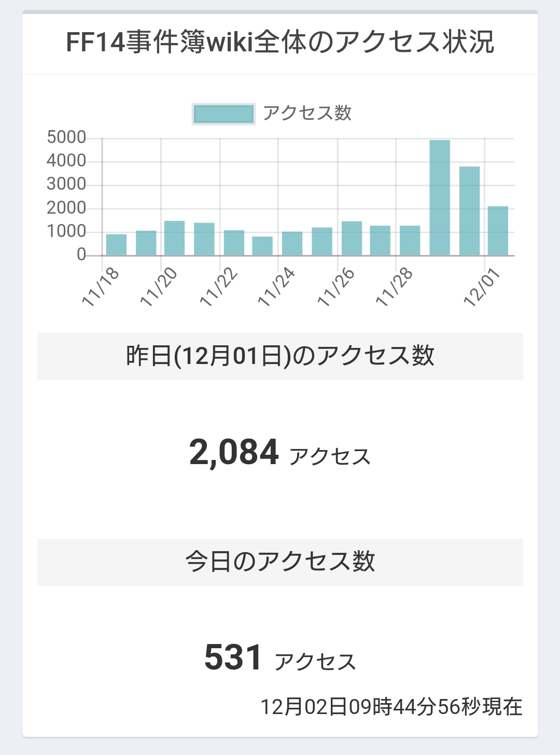Viewport: 560px width, 755px height.
Task: Click the 11/18 bar in chart
Action: tap(116, 245)
